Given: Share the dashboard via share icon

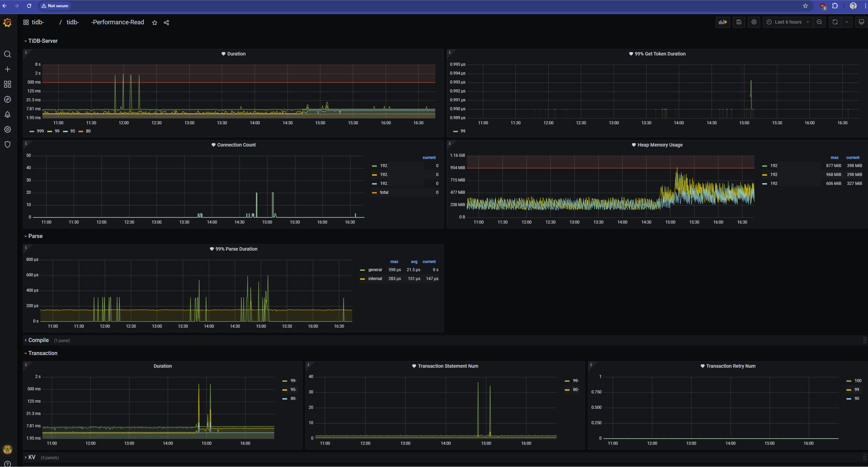Looking at the screenshot, I should click(166, 23).
